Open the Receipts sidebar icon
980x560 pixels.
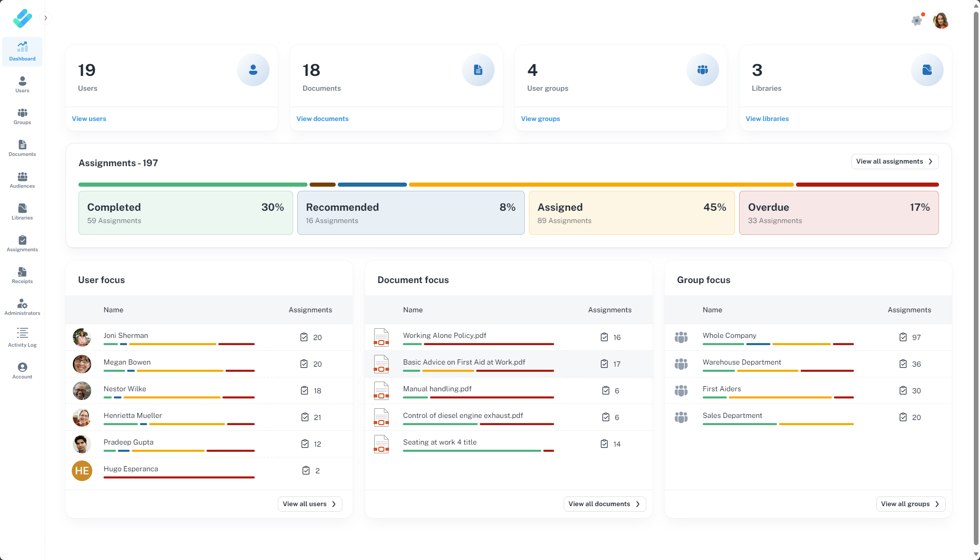coord(22,275)
